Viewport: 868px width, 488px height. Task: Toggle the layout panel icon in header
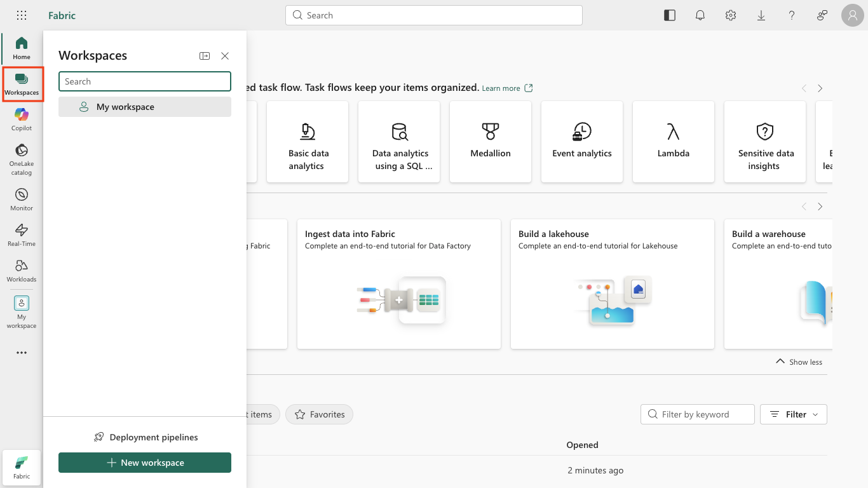[670, 15]
